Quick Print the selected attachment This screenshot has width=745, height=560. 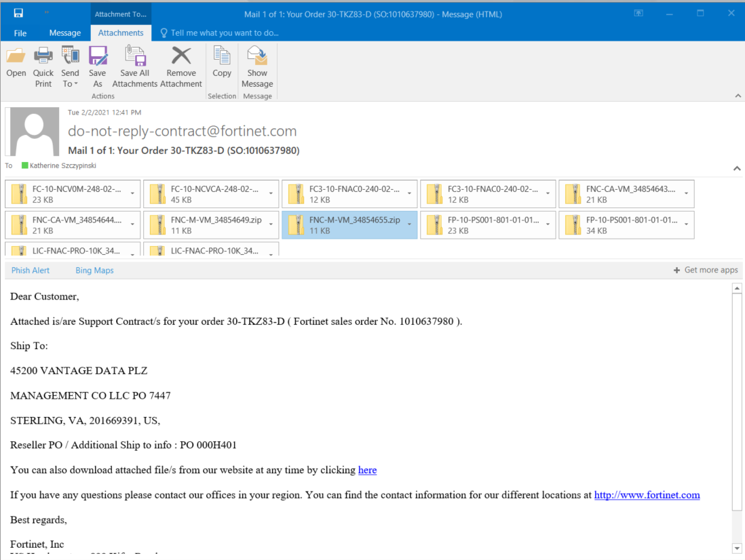43,64
